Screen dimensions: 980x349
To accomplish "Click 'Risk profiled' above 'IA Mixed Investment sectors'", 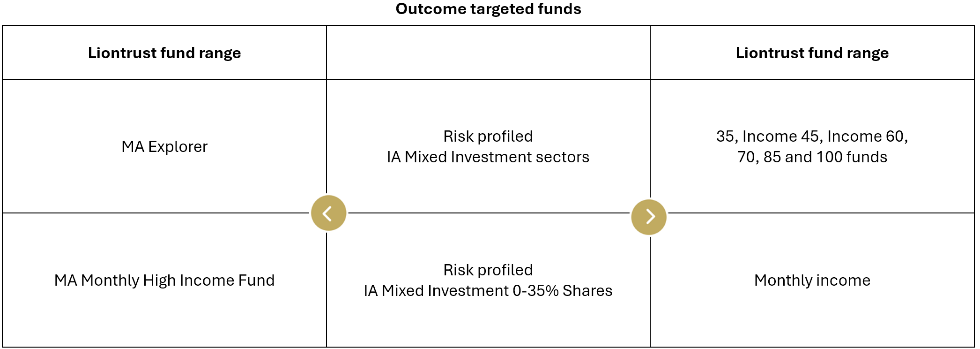I will click(488, 136).
